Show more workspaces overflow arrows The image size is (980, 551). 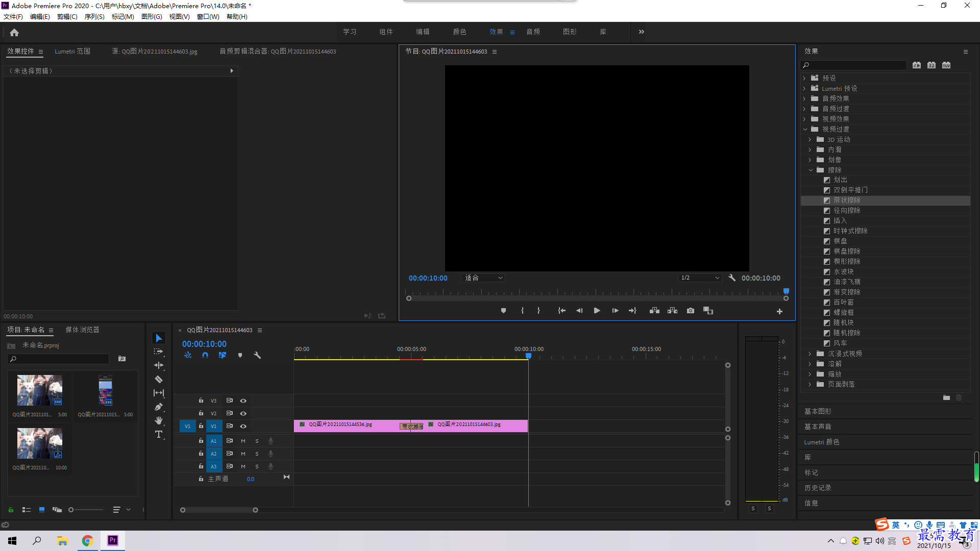pyautogui.click(x=641, y=32)
